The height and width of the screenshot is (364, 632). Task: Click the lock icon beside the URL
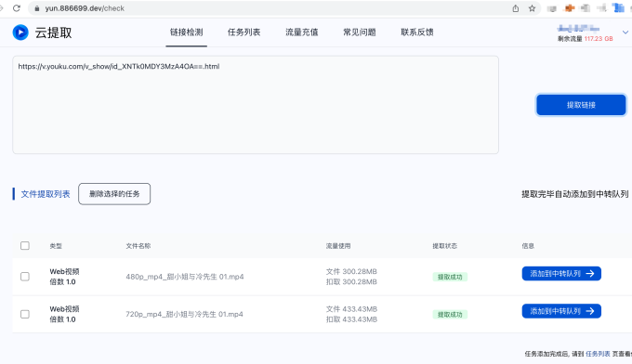point(37,8)
